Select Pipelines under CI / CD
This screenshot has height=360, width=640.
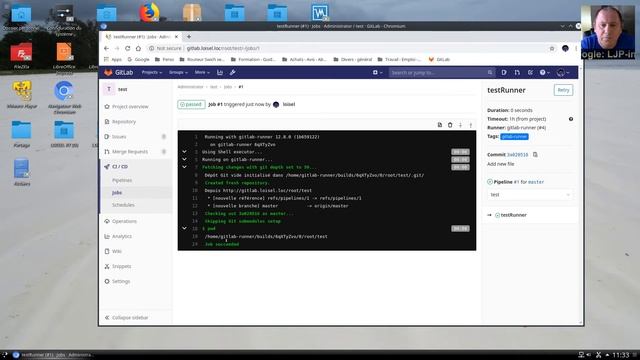[122, 180]
